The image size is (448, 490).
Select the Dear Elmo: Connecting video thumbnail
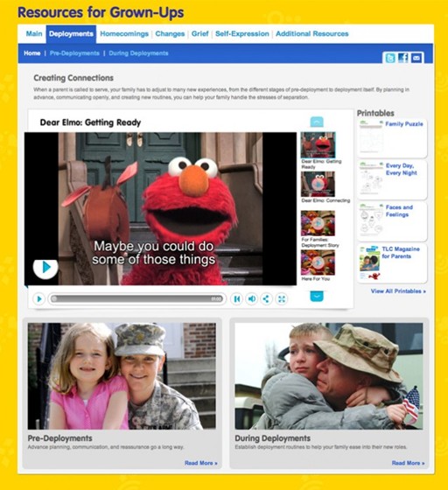pyautogui.click(x=318, y=184)
